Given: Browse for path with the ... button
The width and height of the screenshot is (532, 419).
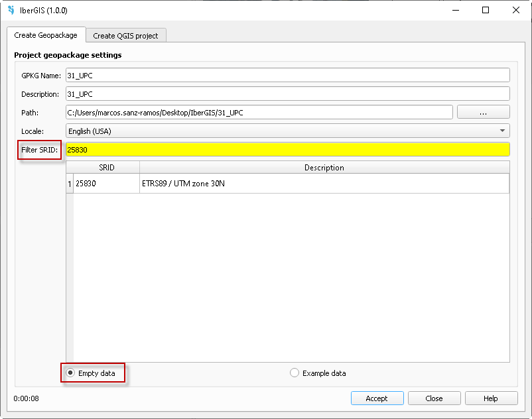Looking at the screenshot, I should [483, 113].
